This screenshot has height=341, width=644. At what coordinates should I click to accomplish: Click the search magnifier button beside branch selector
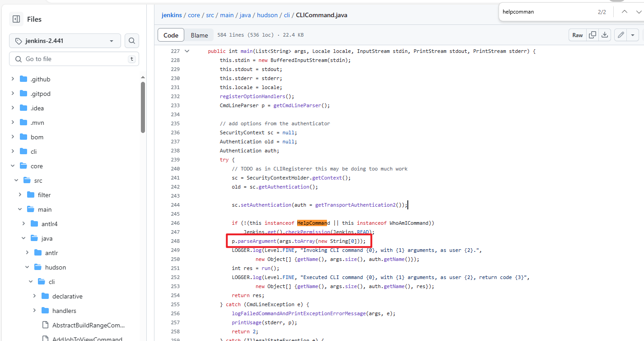pos(131,41)
